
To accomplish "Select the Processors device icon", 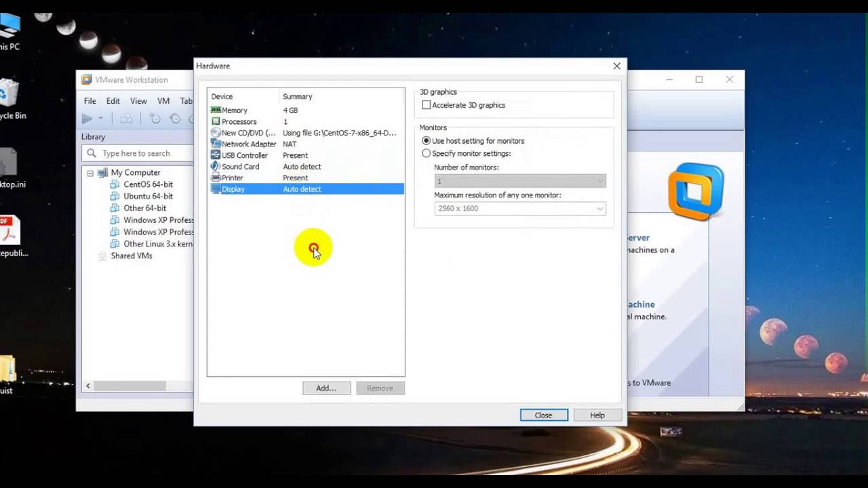I will click(x=216, y=121).
